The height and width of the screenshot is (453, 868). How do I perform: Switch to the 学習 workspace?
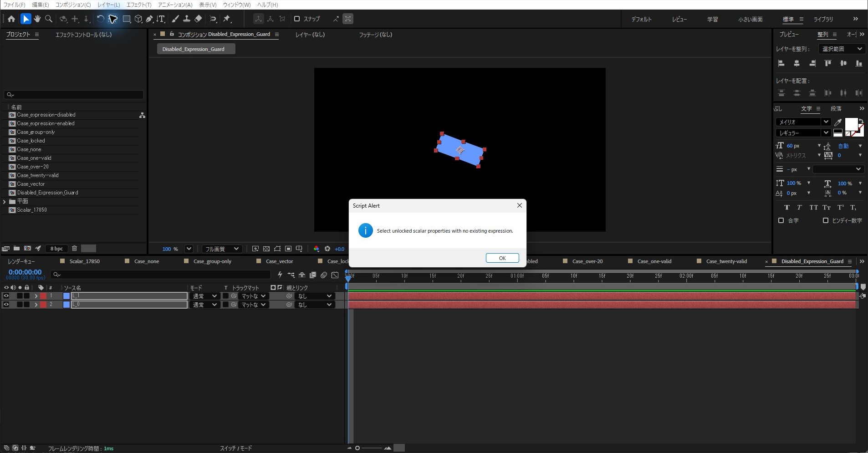pos(713,19)
